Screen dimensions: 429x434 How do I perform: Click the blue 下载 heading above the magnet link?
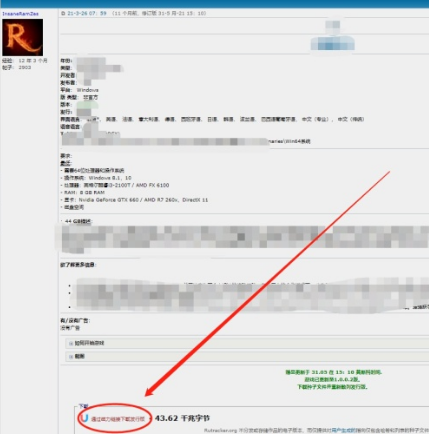click(x=83, y=406)
